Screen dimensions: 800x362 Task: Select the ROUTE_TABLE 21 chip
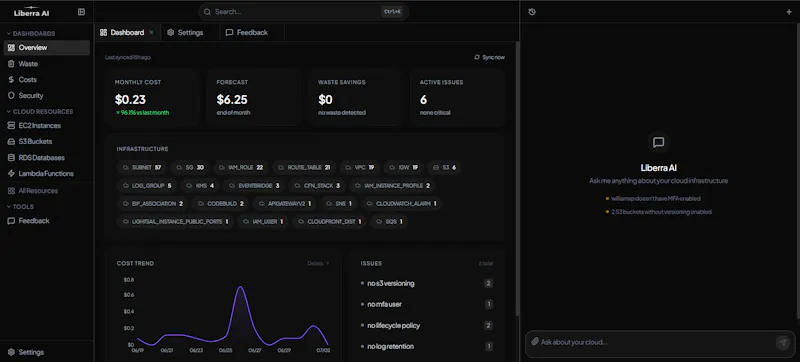(304, 167)
